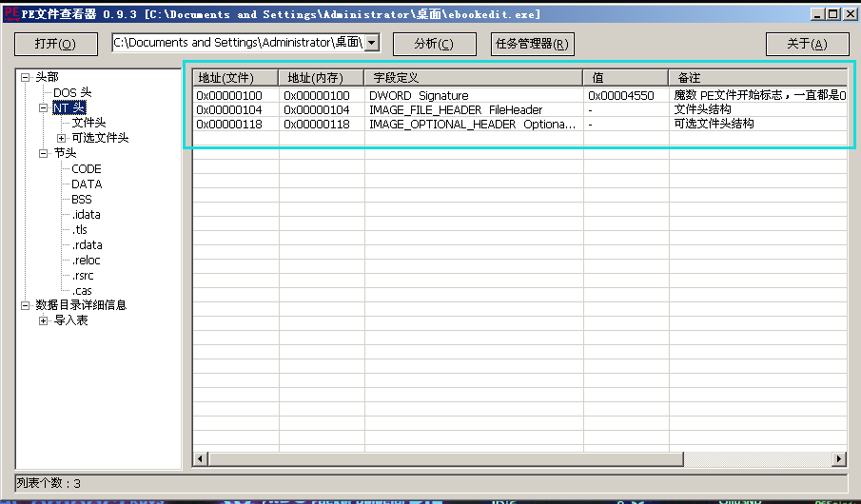Viewport: 861px width, 504px height.
Task: Click the PE application icon in title bar
Action: click(11, 14)
